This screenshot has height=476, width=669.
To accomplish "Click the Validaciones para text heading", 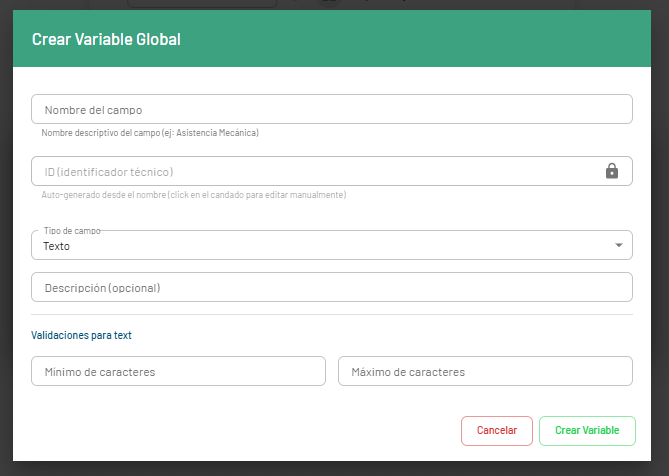I will click(x=82, y=336).
